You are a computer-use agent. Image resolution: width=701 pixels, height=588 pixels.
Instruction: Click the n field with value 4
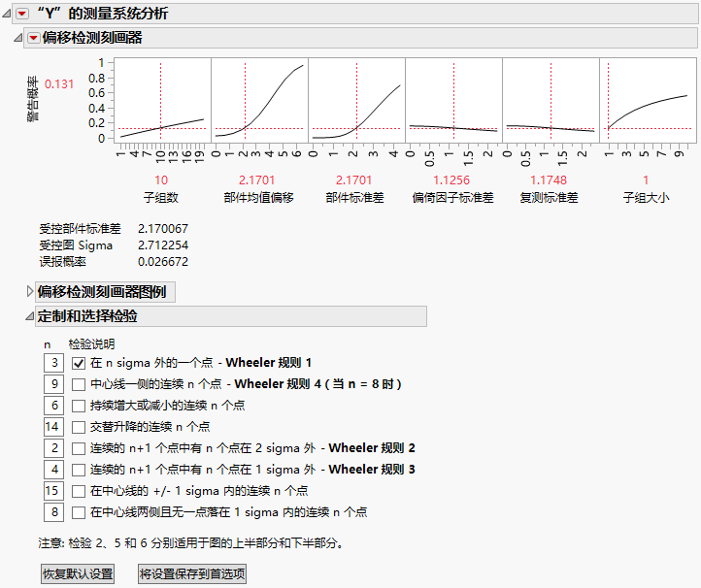pyautogui.click(x=53, y=470)
